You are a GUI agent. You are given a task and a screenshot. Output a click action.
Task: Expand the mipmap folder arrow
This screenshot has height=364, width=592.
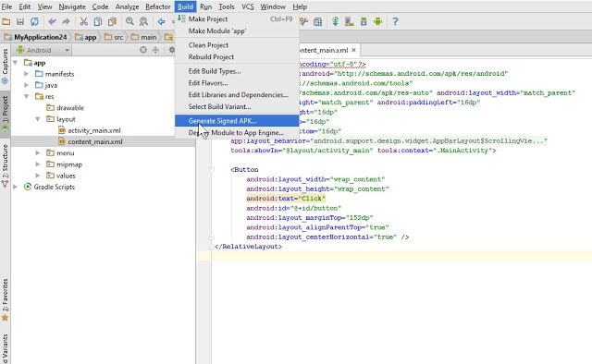click(38, 164)
